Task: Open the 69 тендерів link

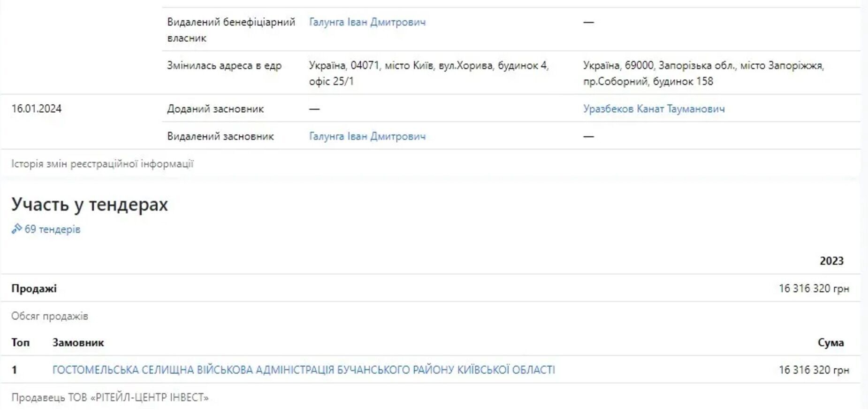Action: click(x=52, y=229)
